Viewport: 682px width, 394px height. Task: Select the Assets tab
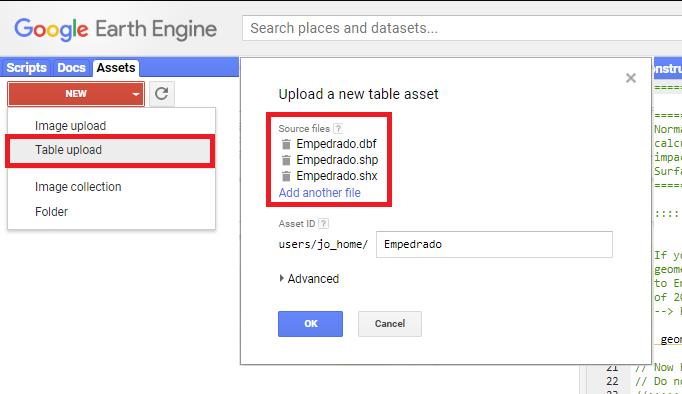[x=116, y=68]
